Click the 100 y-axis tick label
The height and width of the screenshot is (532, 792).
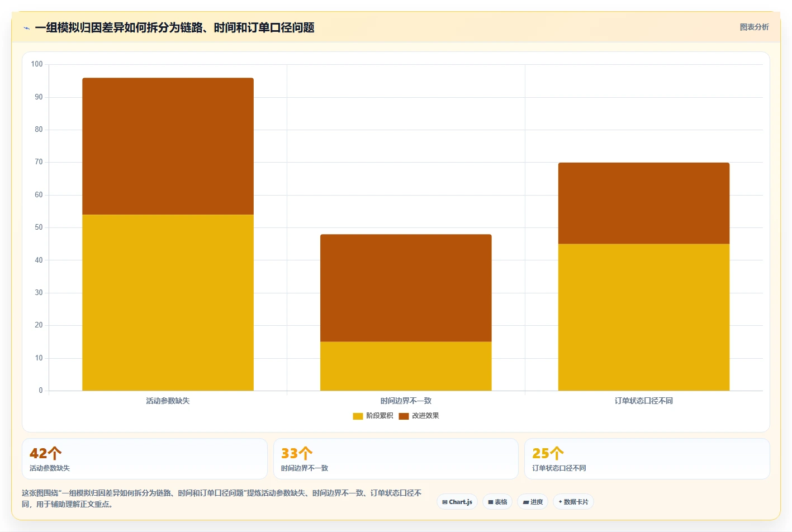point(37,64)
